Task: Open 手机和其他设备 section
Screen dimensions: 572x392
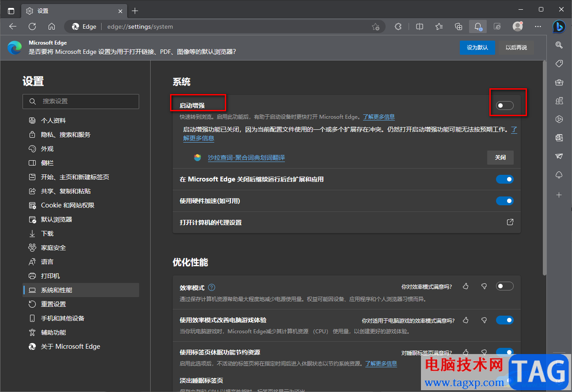Action: [x=81, y=318]
